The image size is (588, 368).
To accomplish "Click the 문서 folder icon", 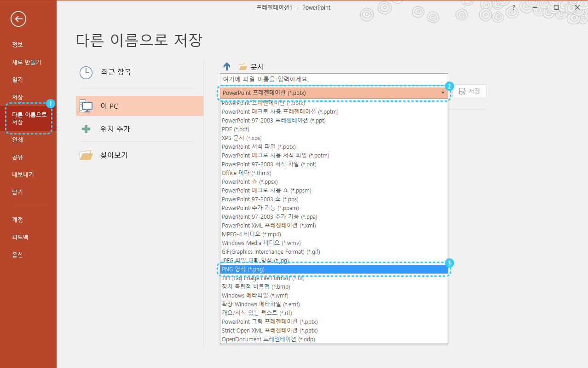I will click(243, 67).
